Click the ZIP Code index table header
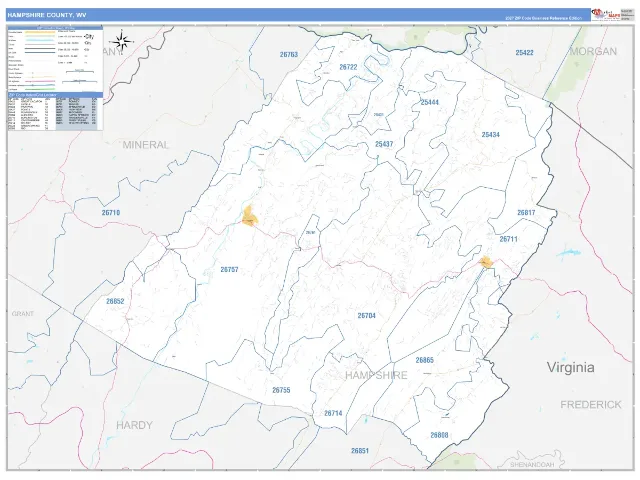This screenshot has width=640, height=480. pyautogui.click(x=55, y=95)
